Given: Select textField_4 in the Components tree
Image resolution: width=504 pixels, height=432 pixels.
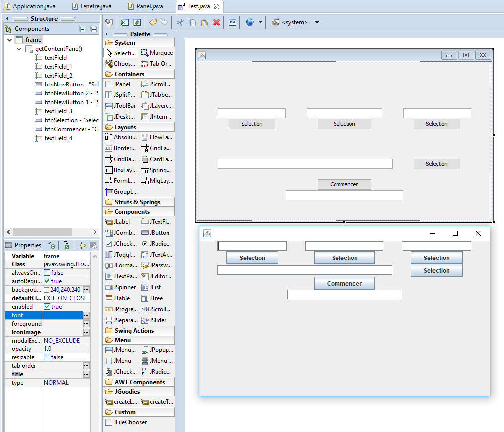Looking at the screenshot, I should (x=58, y=138).
